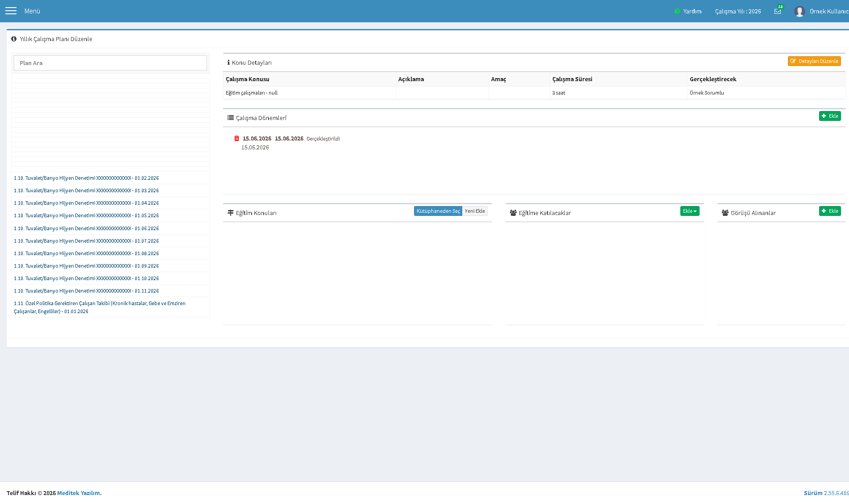Select Kütüphaneden Seç option
849x504 pixels.
438,211
